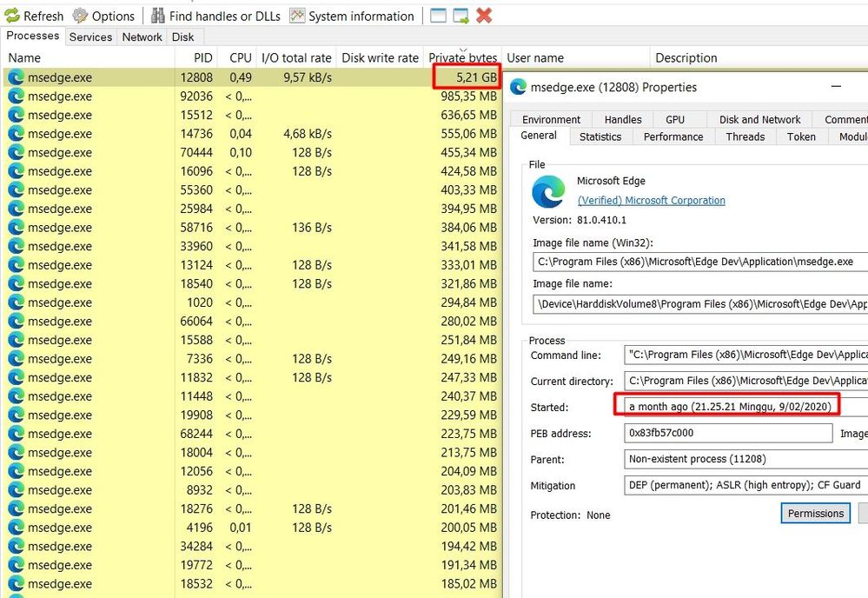Select General tab in Properties
This screenshot has height=598, width=868.
[x=539, y=136]
